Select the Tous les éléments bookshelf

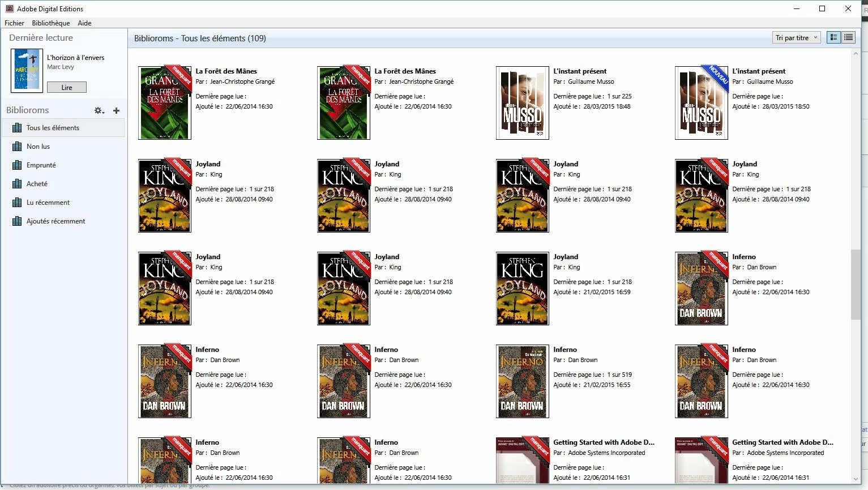click(x=63, y=128)
